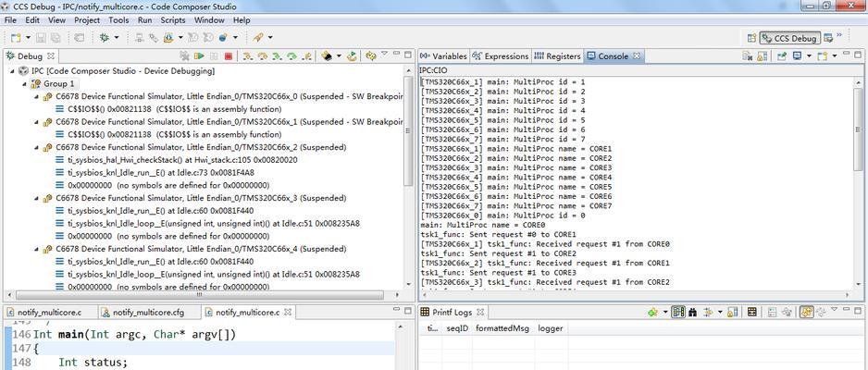868x370 pixels.
Task: Open the Debug view menu triangle
Action: [384, 53]
